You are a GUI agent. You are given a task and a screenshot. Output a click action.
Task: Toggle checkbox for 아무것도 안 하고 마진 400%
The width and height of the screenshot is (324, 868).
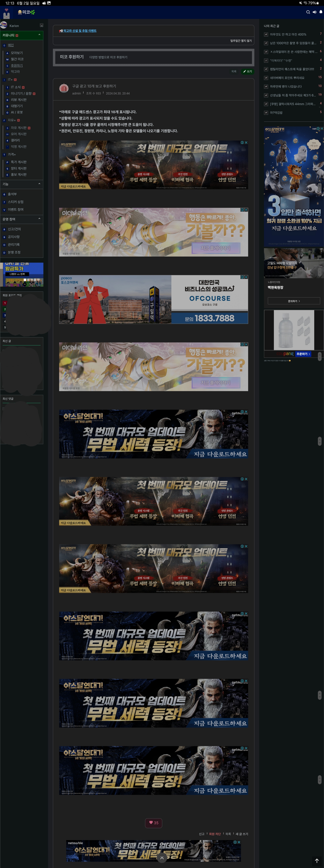coord(266,34)
